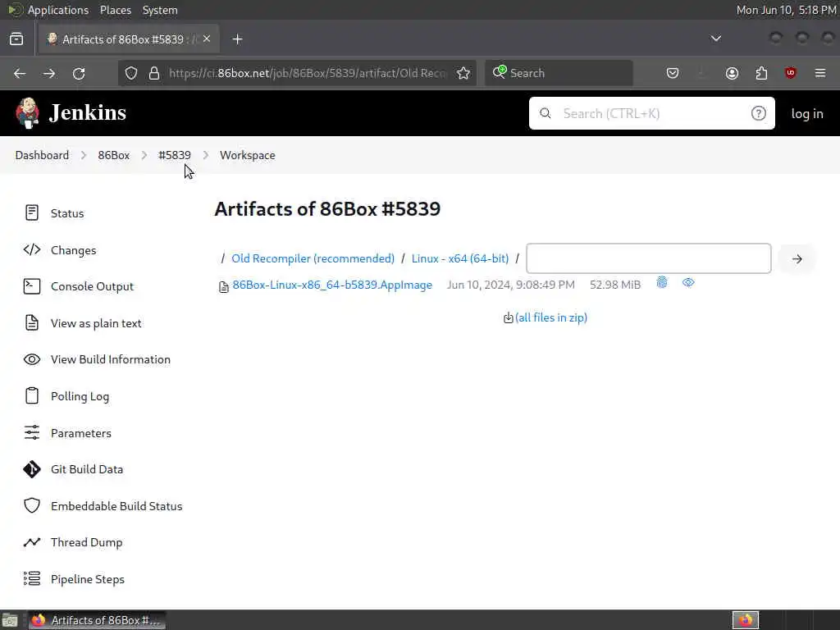Click the Parameters sliders icon

coord(32,432)
